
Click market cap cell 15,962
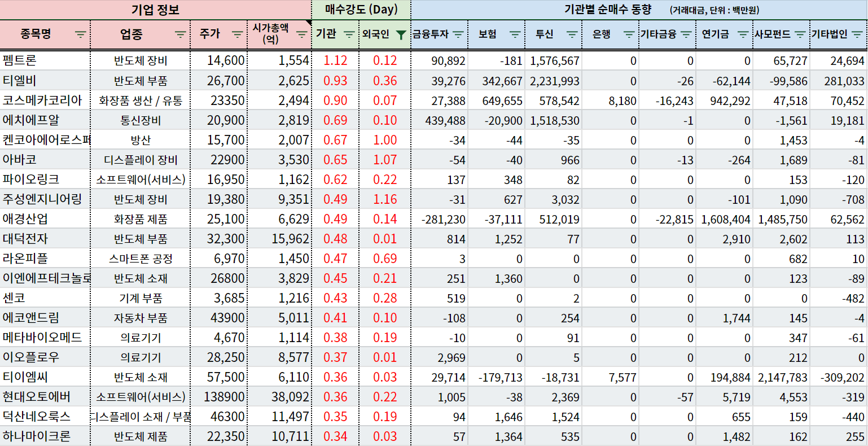tap(279, 239)
